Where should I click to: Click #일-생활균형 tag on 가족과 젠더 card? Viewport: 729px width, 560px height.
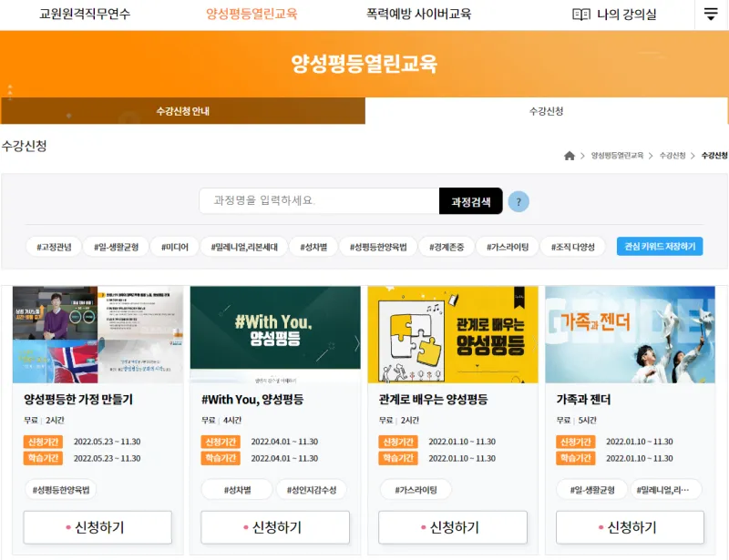point(592,489)
